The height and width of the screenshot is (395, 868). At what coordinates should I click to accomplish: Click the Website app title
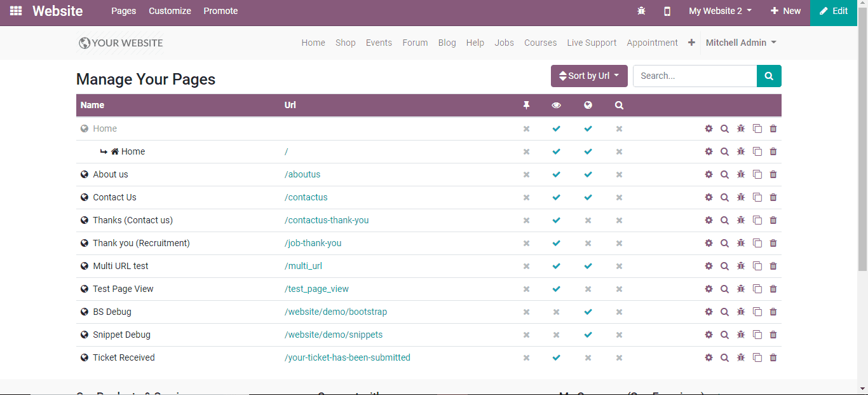pos(58,11)
